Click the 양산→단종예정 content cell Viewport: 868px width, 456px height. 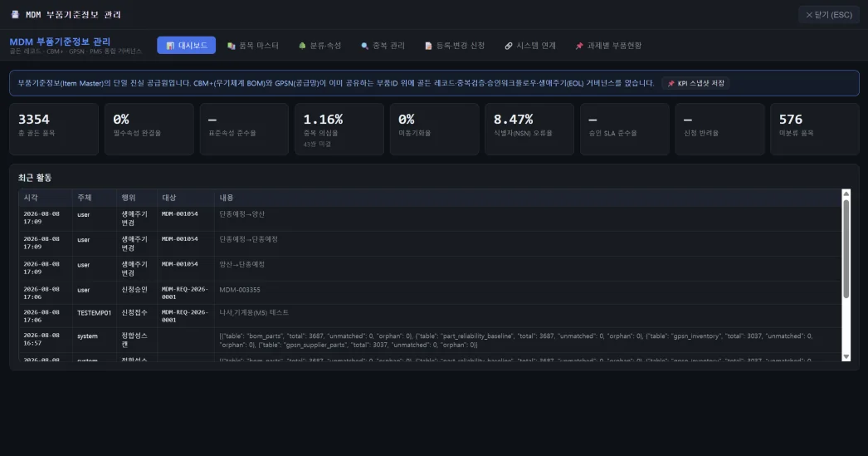tap(528, 269)
